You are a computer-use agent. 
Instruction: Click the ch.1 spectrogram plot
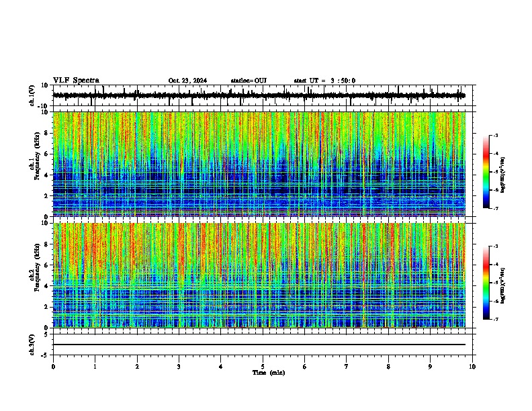click(x=259, y=164)
